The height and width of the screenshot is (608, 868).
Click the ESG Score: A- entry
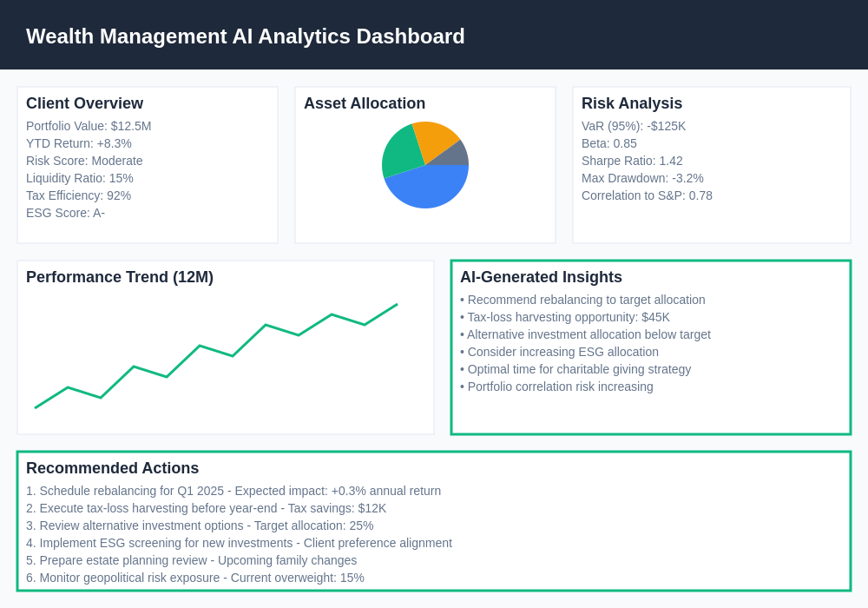pos(65,213)
